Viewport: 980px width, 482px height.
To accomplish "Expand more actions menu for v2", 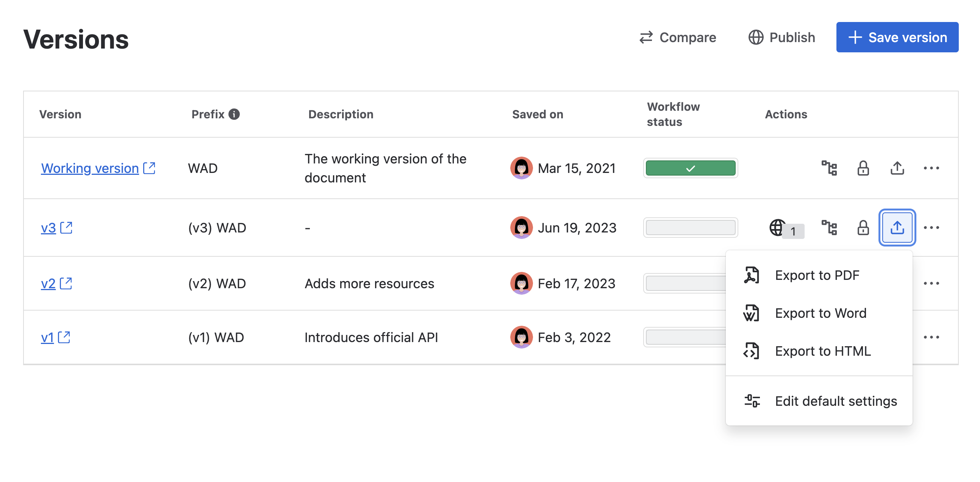I will tap(931, 283).
